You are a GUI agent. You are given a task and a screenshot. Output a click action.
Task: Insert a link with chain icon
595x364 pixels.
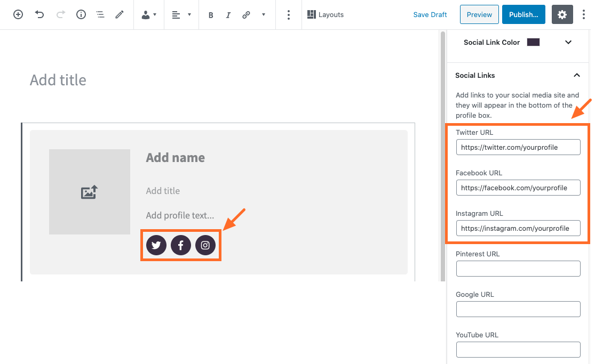coord(246,15)
